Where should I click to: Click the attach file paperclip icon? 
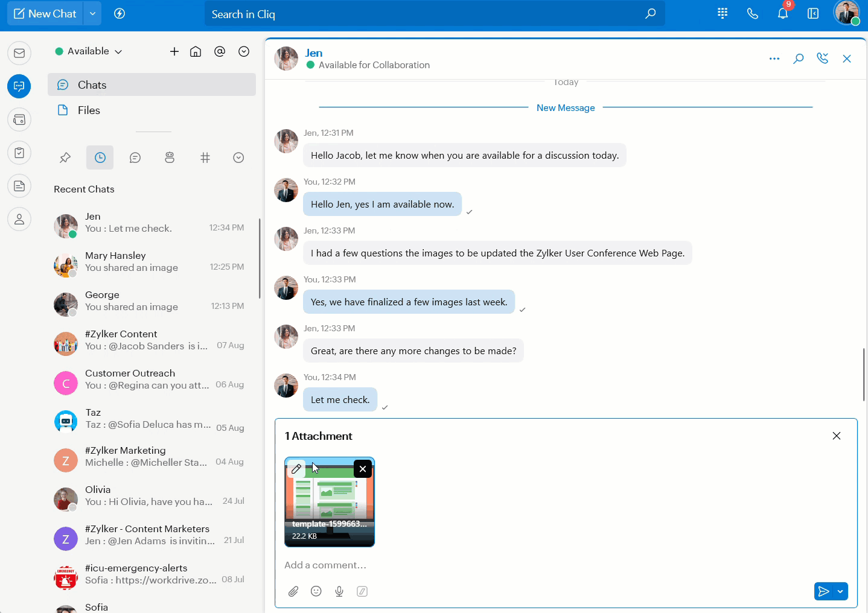(x=293, y=591)
